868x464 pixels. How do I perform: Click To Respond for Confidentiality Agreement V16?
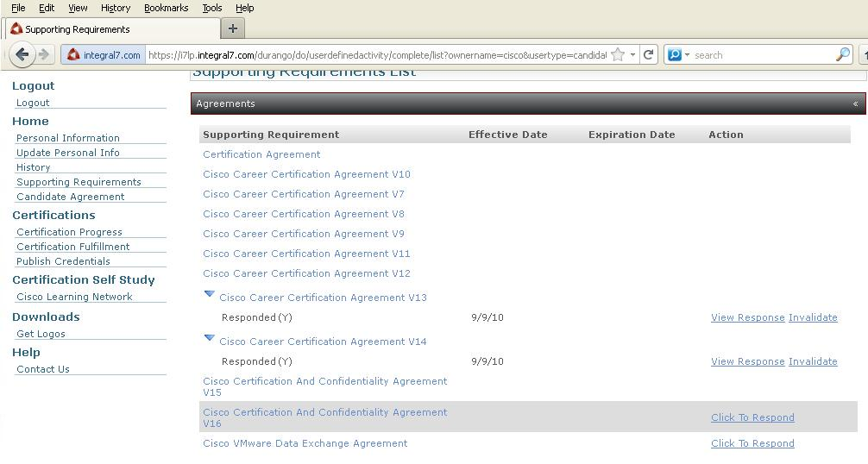pyautogui.click(x=752, y=417)
